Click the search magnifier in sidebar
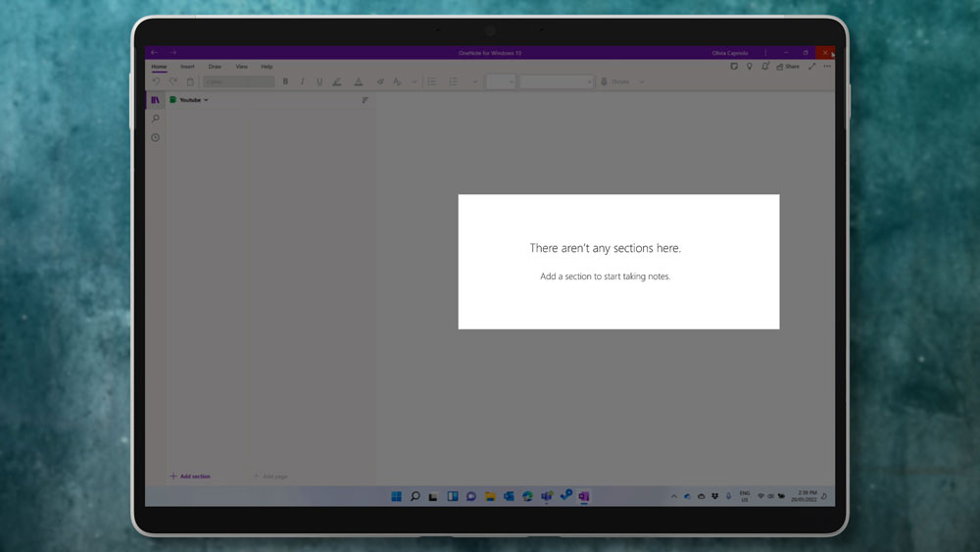 (155, 119)
